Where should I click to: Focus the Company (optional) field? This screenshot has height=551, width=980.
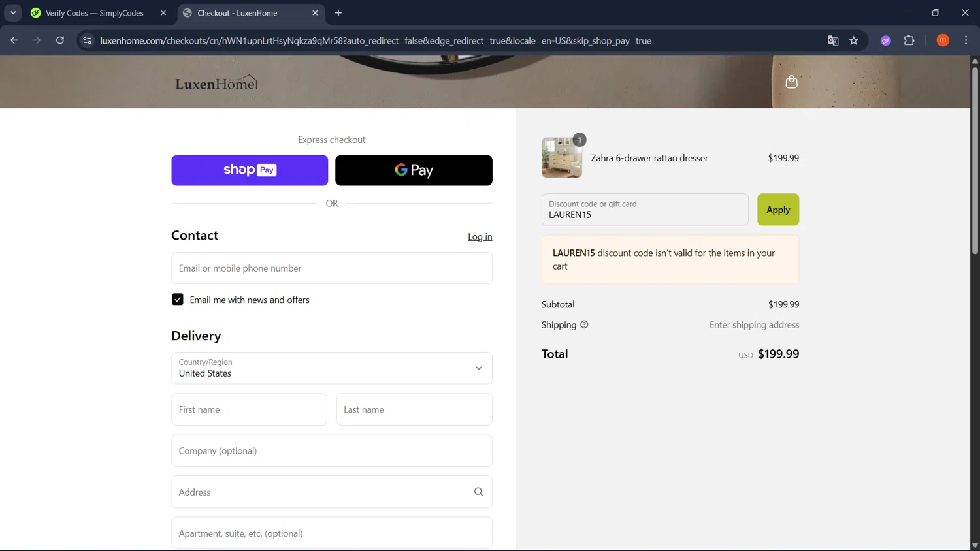[332, 451]
